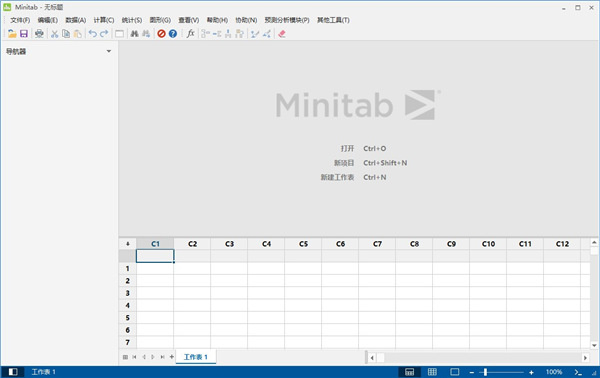The width and height of the screenshot is (600, 378).
Task: Save the project using the floppy disk icon
Action: click(24, 34)
